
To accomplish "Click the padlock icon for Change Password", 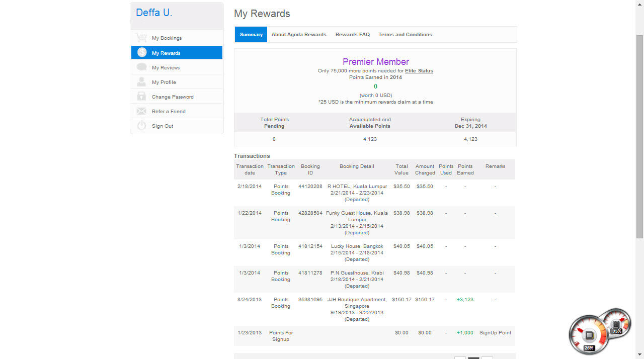I will click(x=141, y=96).
